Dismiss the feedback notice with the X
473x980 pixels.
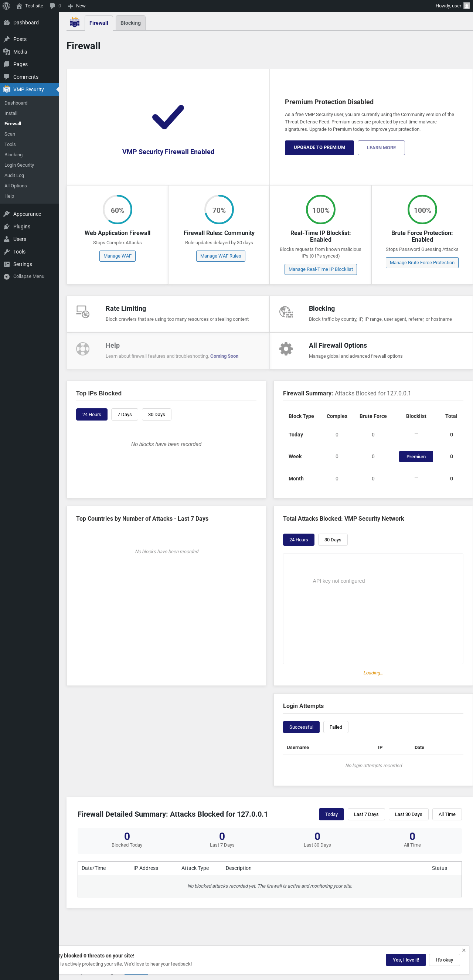click(463, 950)
